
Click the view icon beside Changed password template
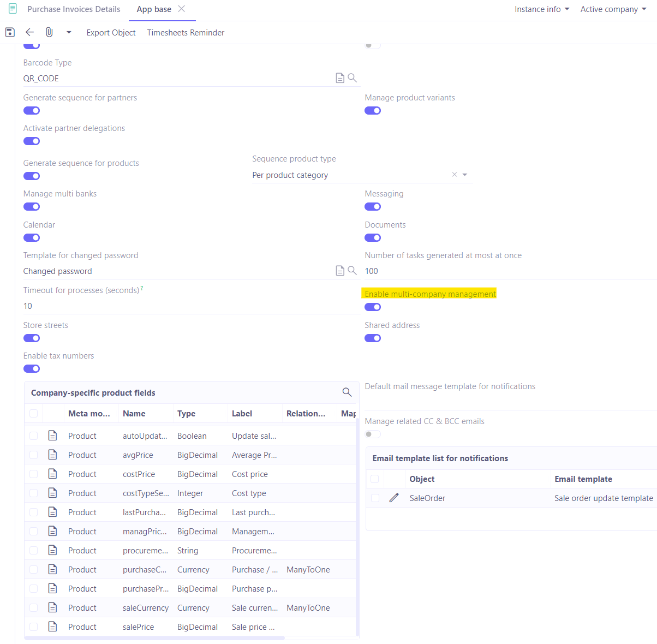[339, 270]
